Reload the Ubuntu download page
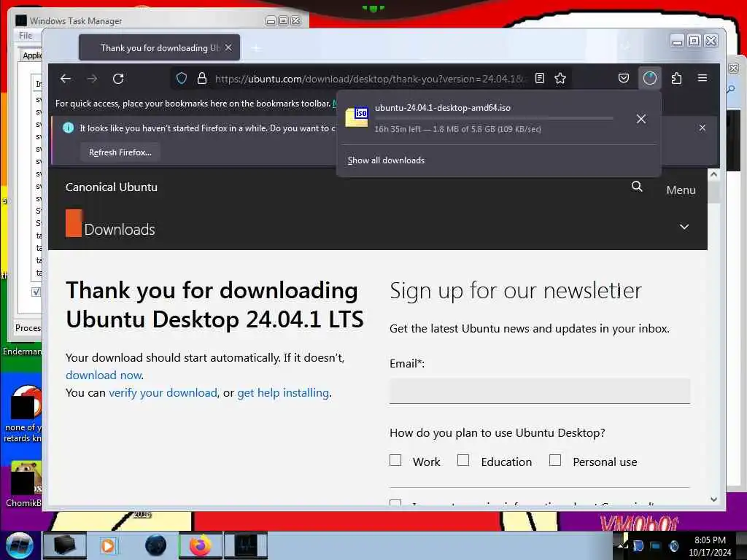The width and height of the screenshot is (747, 560). 118,79
